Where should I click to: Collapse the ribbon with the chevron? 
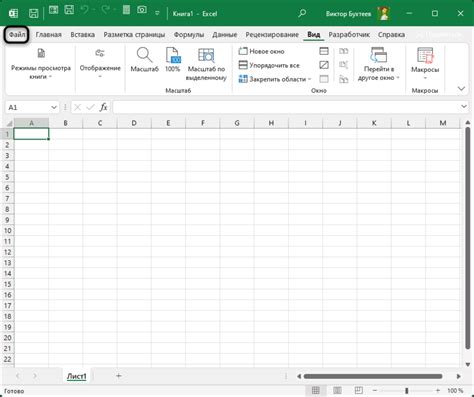(x=461, y=89)
